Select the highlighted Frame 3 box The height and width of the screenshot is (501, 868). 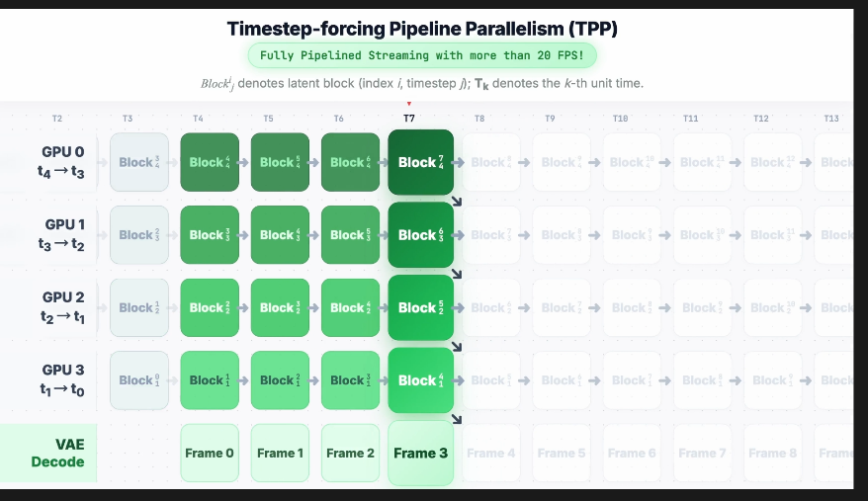click(x=420, y=454)
